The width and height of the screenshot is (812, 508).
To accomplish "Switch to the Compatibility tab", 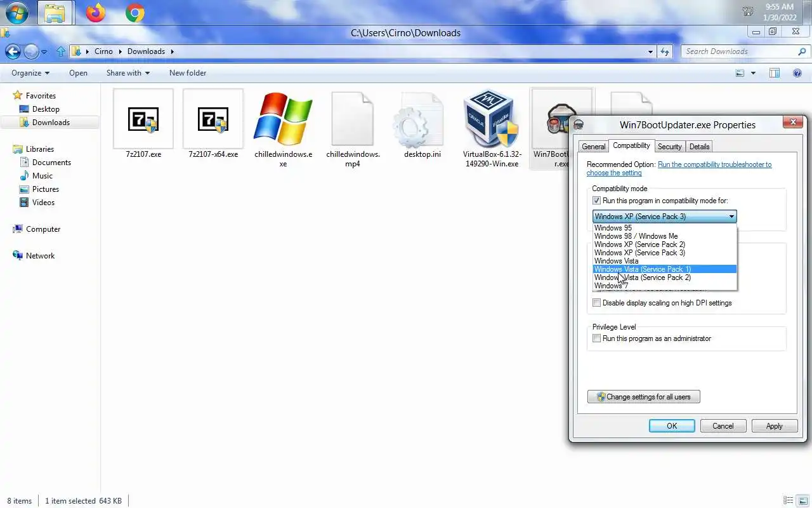I will pos(631,145).
